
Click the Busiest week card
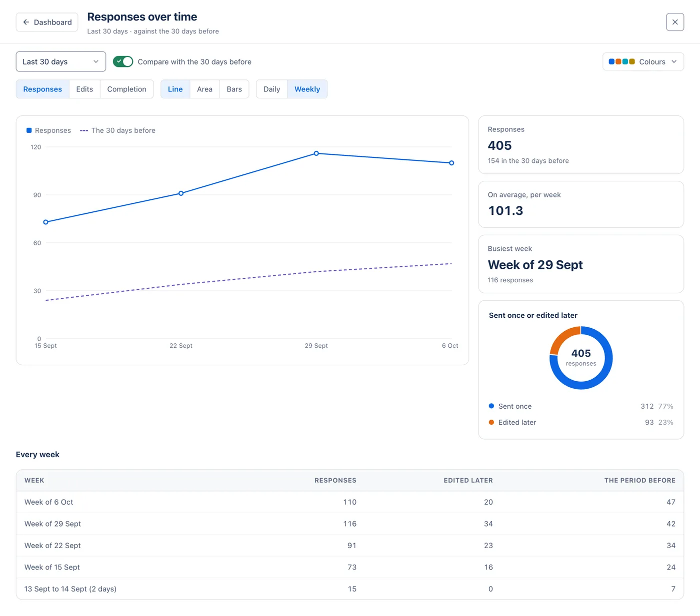(x=581, y=264)
